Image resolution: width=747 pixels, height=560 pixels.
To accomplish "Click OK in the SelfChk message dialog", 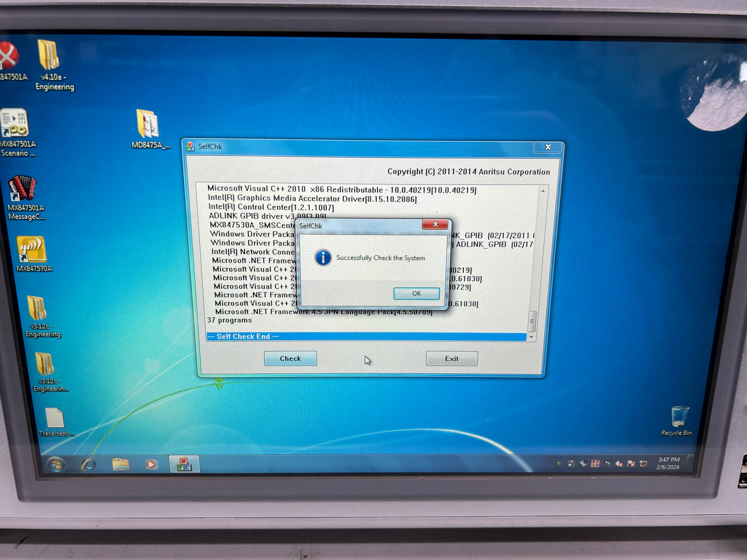I will (x=416, y=293).
